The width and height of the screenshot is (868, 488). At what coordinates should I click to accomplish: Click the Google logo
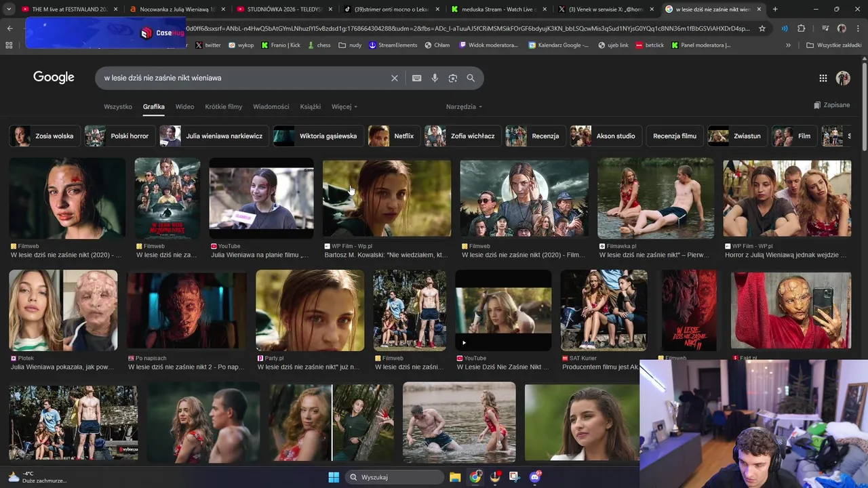[x=54, y=77]
